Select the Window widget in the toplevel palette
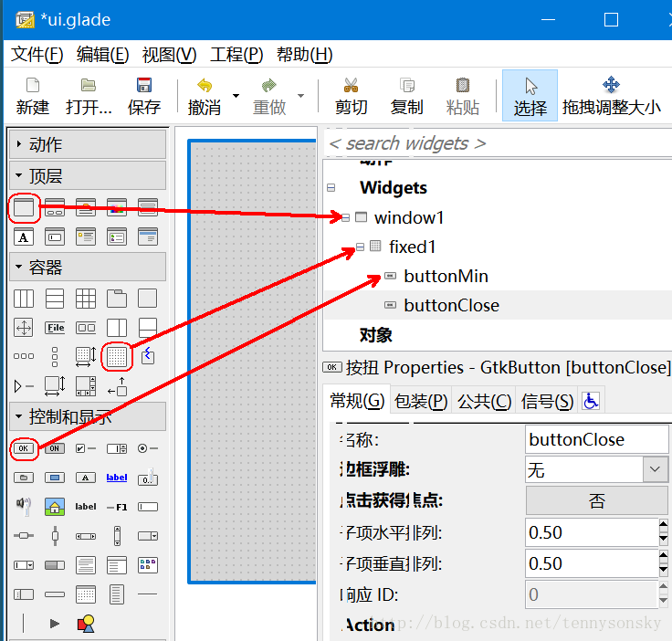 pyautogui.click(x=24, y=208)
